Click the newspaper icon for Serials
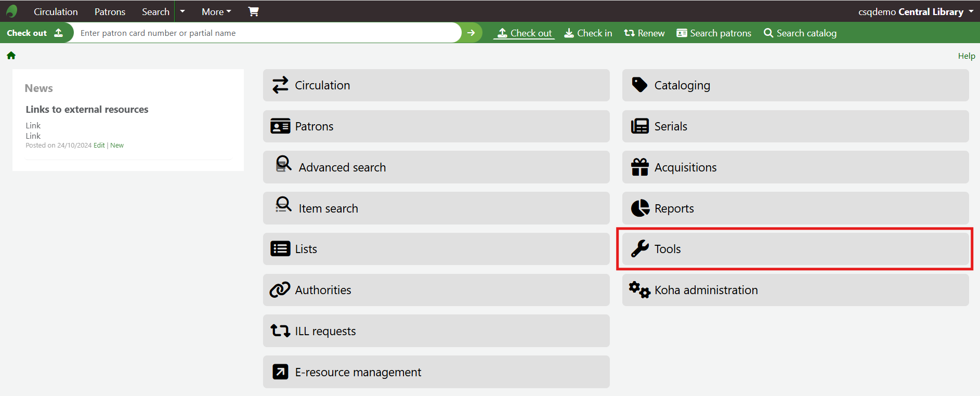This screenshot has height=396, width=980. coord(640,126)
